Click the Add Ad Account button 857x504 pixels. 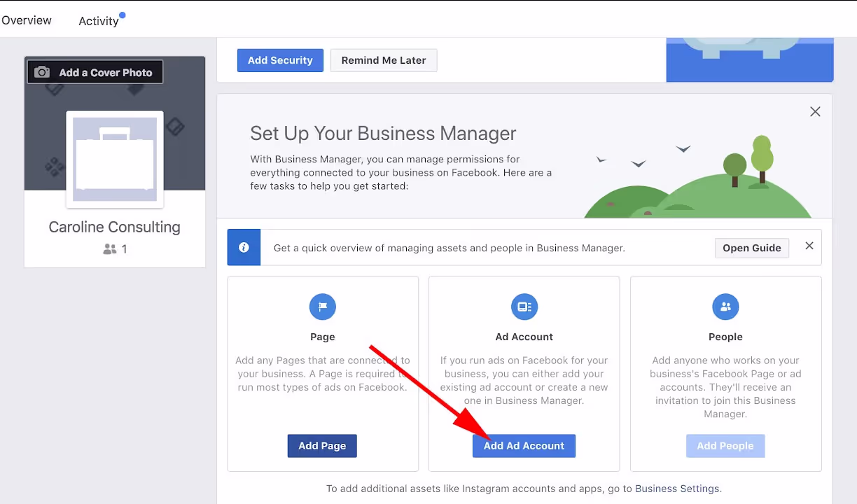tap(524, 446)
